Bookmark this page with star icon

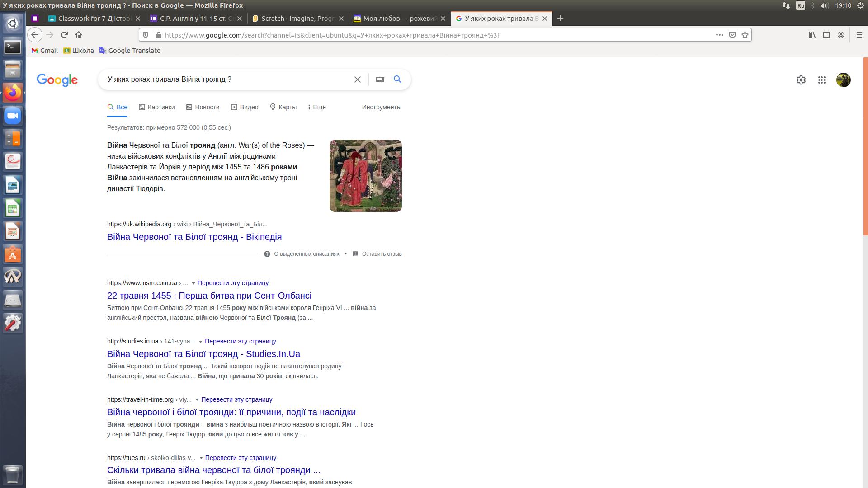click(x=745, y=35)
